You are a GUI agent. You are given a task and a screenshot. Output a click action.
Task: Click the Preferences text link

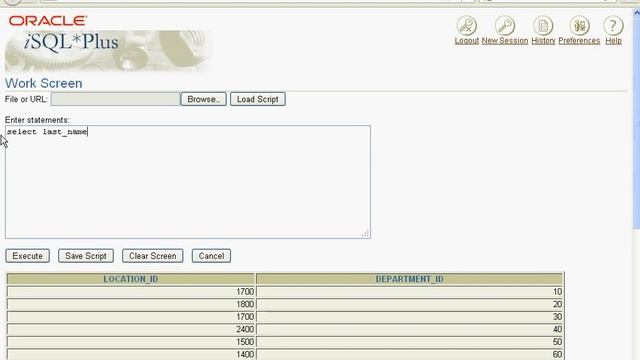click(x=579, y=41)
